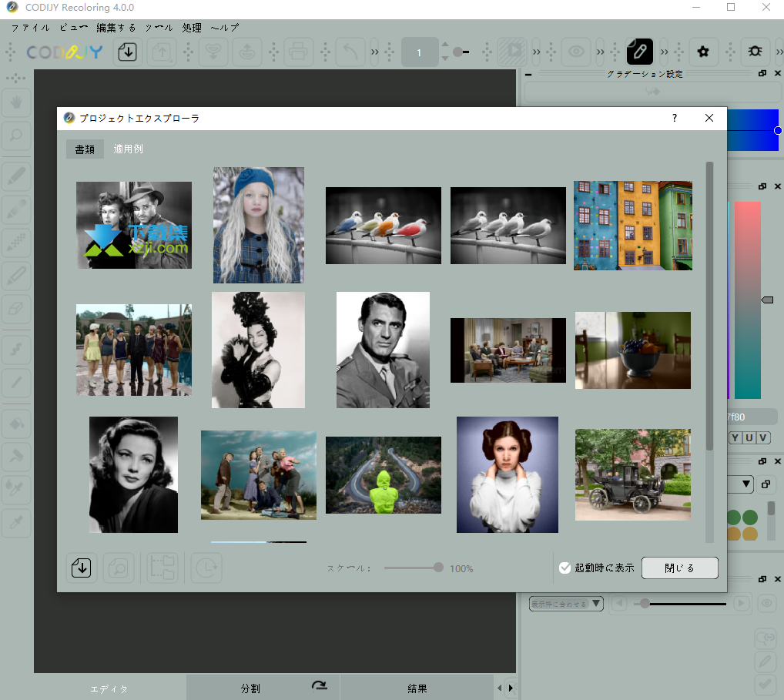Select the paint bucket fill tool
784x700 pixels.
pyautogui.click(x=16, y=424)
